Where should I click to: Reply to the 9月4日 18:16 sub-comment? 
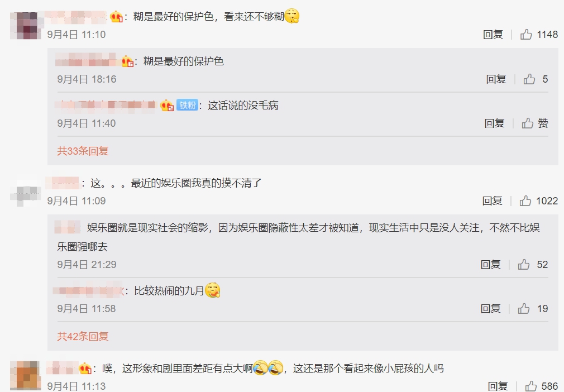pos(496,79)
